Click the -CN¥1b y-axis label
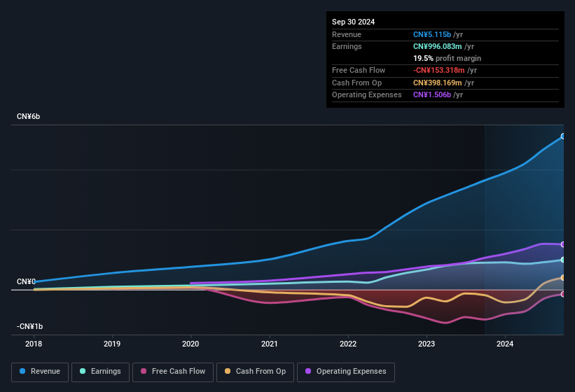This screenshot has width=575, height=392. (x=29, y=326)
